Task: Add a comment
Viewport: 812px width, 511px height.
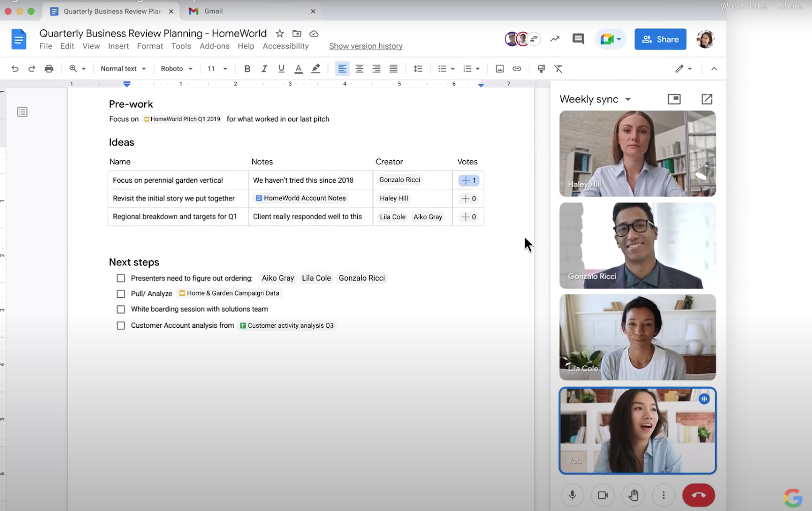Action: click(578, 39)
